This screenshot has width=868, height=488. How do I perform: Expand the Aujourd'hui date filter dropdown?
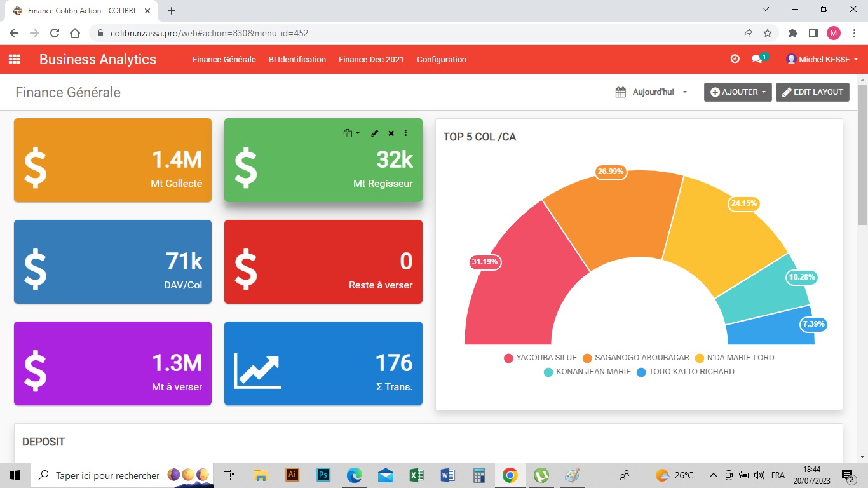click(660, 92)
